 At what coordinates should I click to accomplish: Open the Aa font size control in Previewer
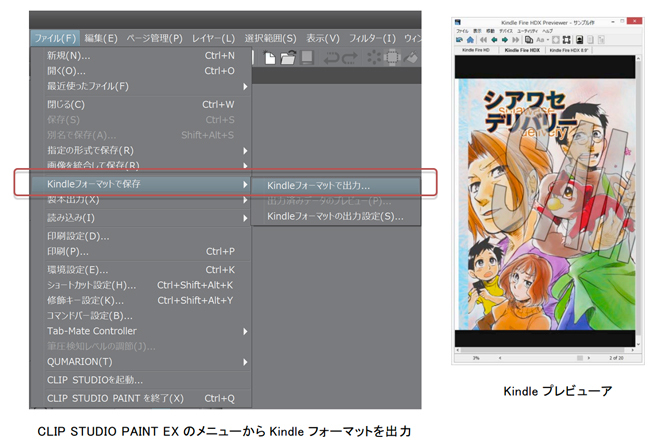click(542, 40)
